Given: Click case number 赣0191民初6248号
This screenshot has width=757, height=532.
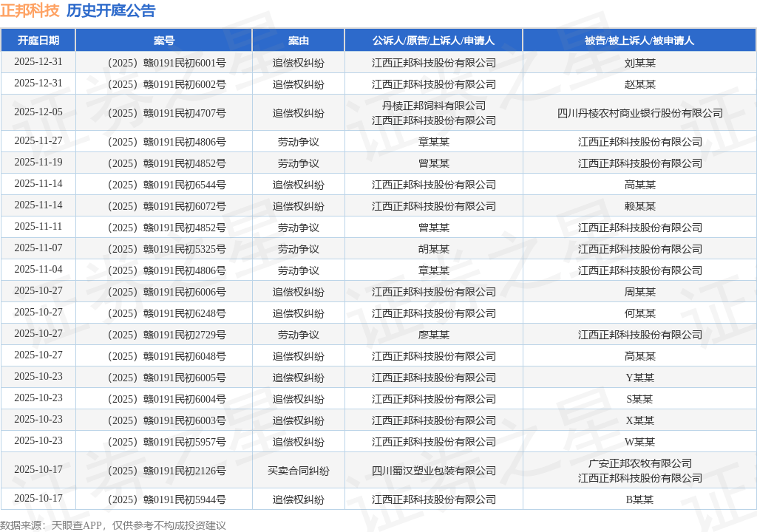Looking at the screenshot, I should click(166, 313).
